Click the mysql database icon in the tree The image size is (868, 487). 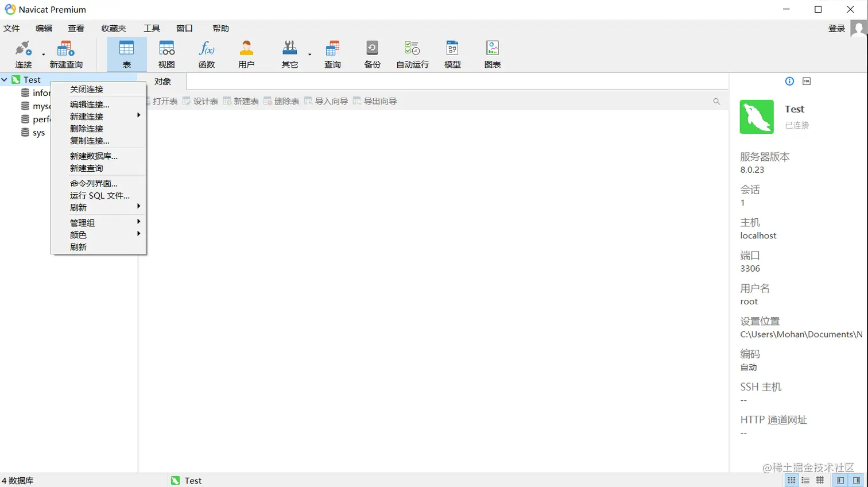click(25, 106)
